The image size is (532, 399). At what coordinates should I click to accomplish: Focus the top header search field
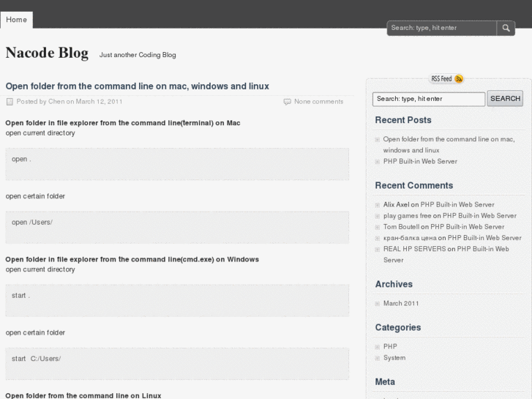pyautogui.click(x=441, y=29)
